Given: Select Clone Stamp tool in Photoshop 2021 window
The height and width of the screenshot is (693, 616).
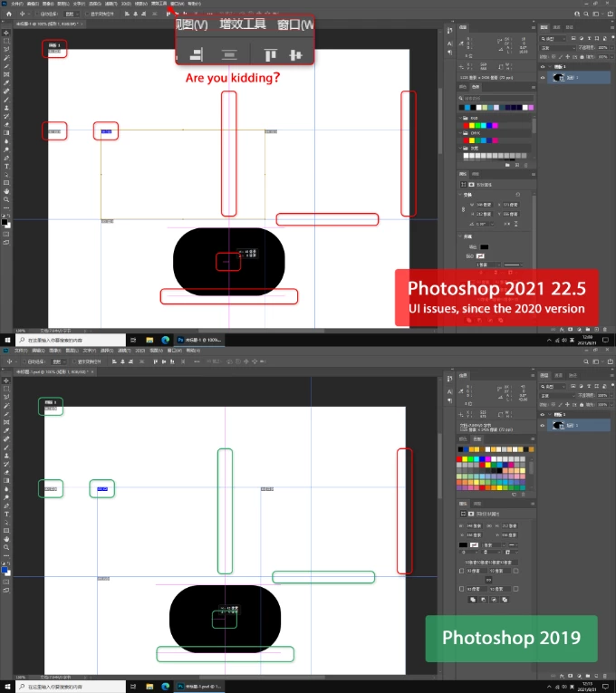Looking at the screenshot, I should pyautogui.click(x=6, y=108).
